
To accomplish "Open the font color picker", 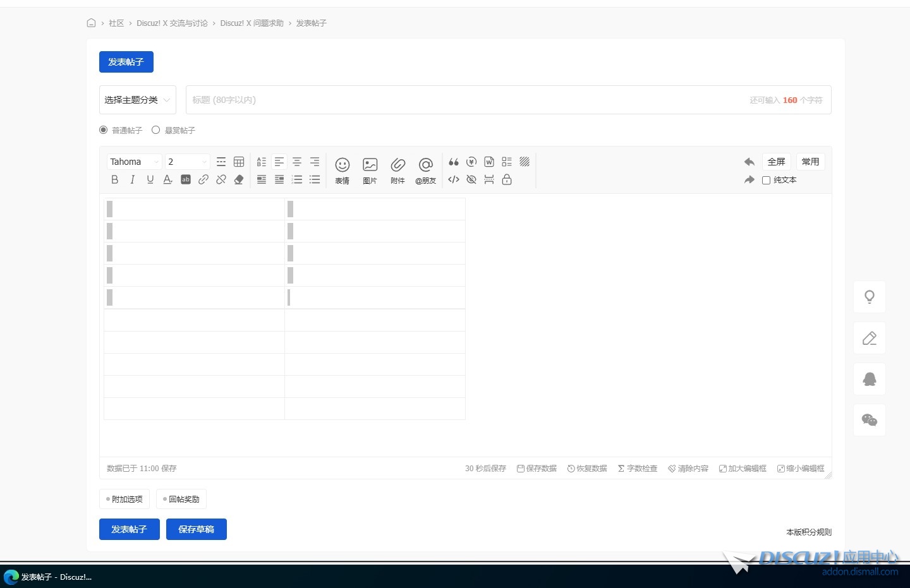I will click(167, 179).
